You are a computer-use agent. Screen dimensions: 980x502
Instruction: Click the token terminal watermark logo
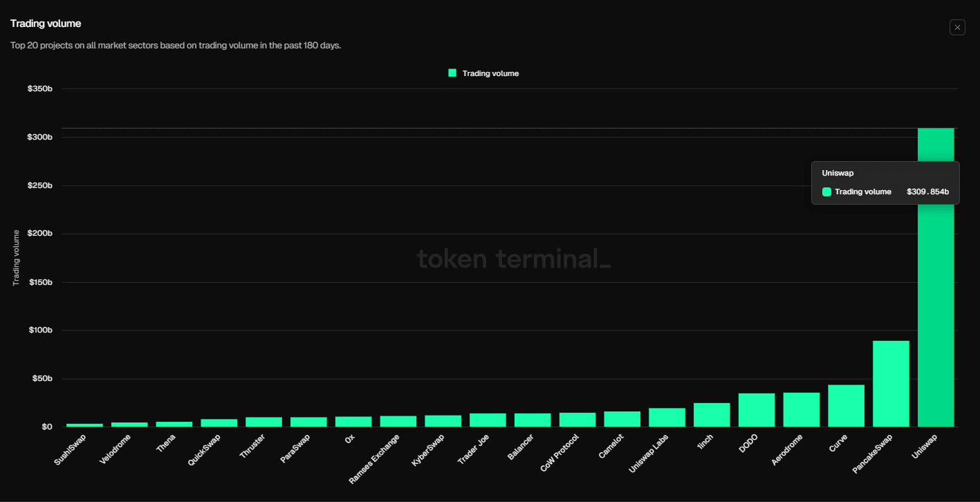click(515, 259)
